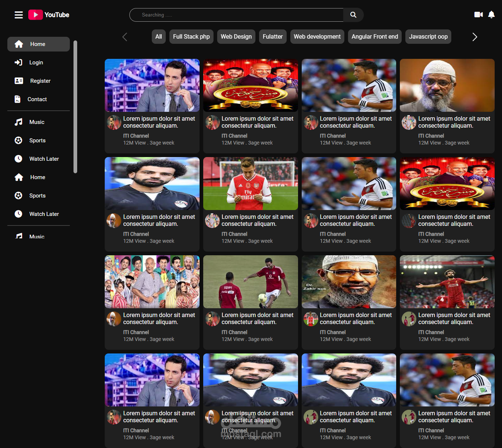
Task: Expand more categories with the right chevron
Action: tap(475, 37)
